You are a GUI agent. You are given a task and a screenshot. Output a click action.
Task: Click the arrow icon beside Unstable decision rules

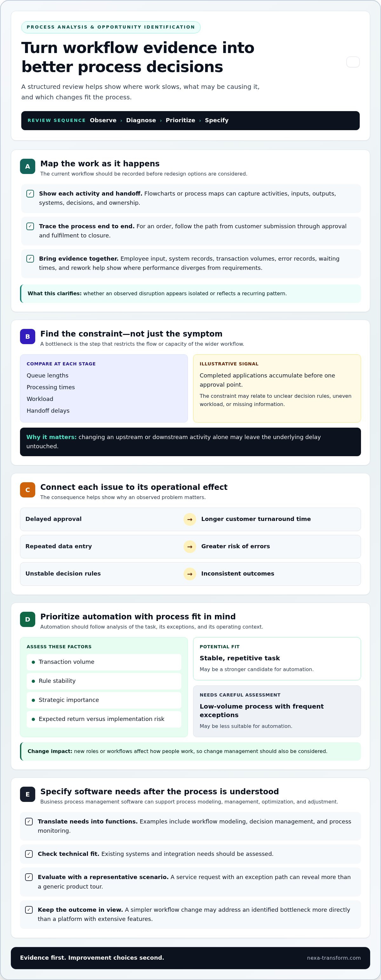tap(190, 574)
